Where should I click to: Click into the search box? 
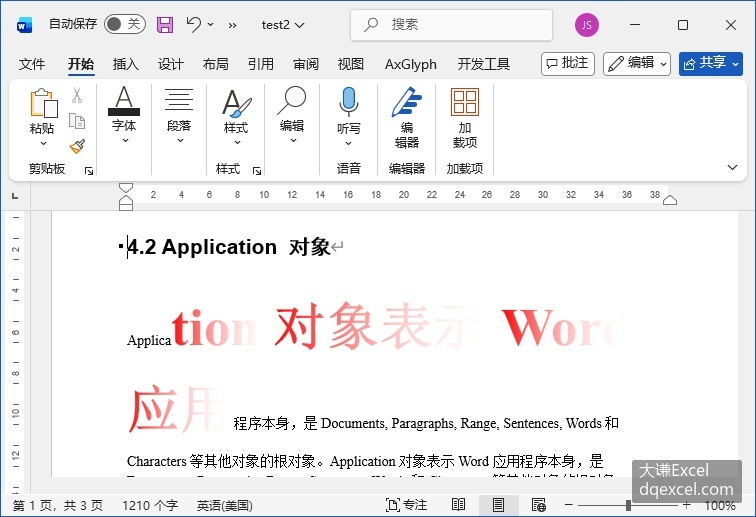451,25
